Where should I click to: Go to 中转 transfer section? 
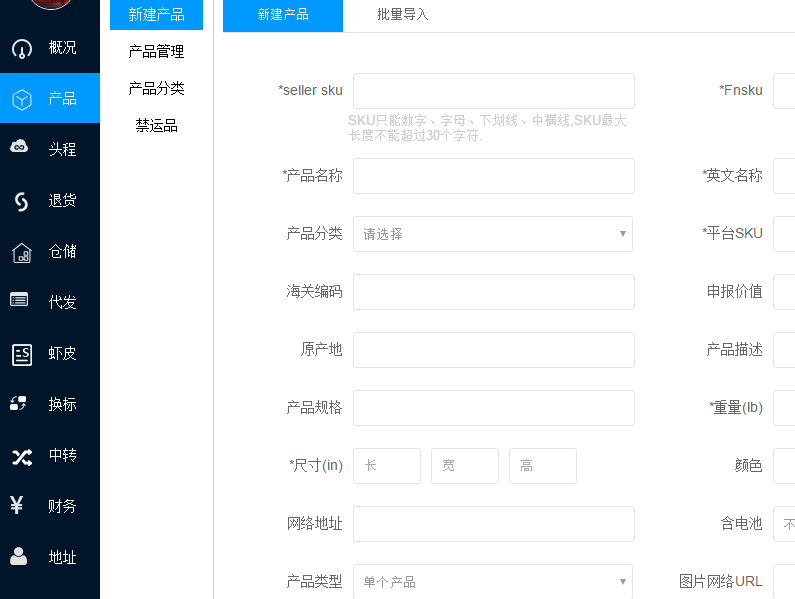click(x=62, y=455)
